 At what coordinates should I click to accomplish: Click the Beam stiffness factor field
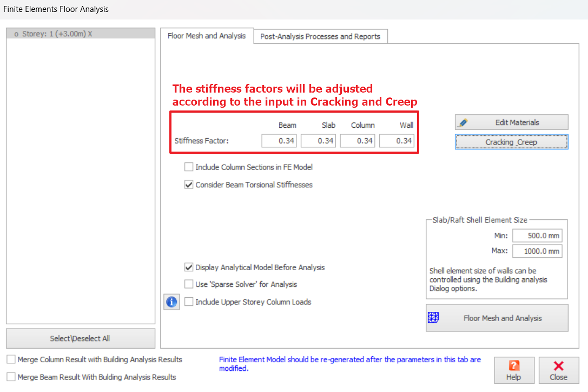tap(280, 141)
